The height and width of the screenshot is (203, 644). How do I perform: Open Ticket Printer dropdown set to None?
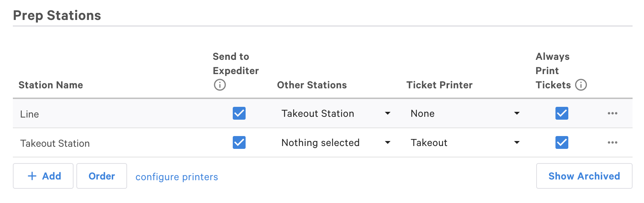click(x=465, y=113)
